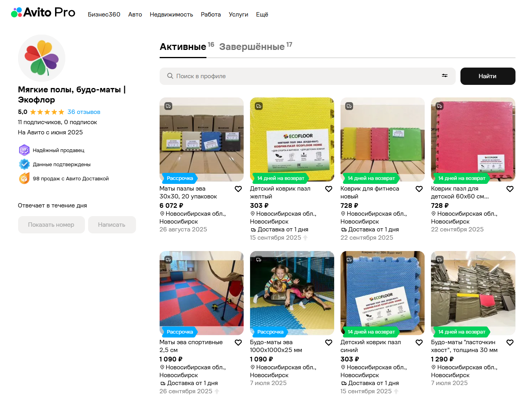The width and height of the screenshot is (532, 398).
Task: Open the Бизнес360 navigation item
Action: [x=104, y=15]
